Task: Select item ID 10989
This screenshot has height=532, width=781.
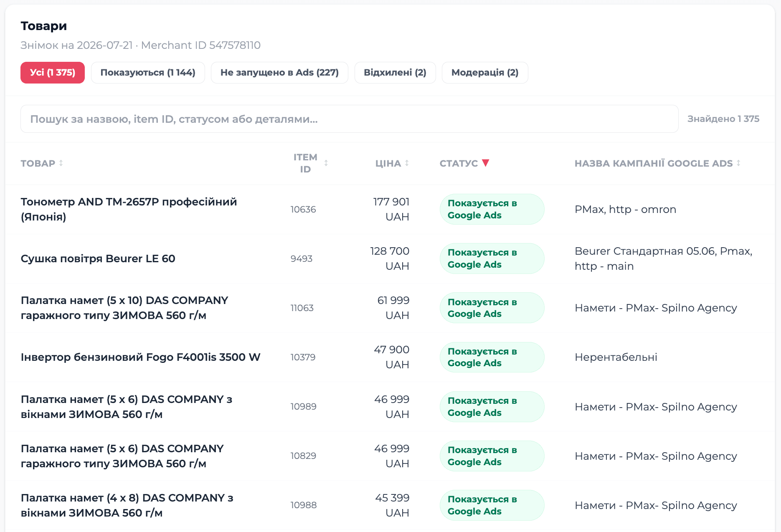Action: point(303,406)
